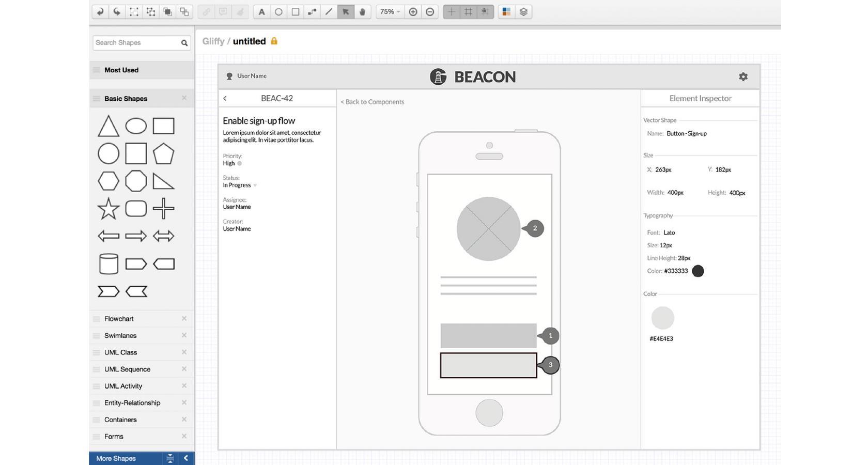The height and width of the screenshot is (465, 868).
Task: Expand the Most Used shapes section
Action: pos(121,70)
